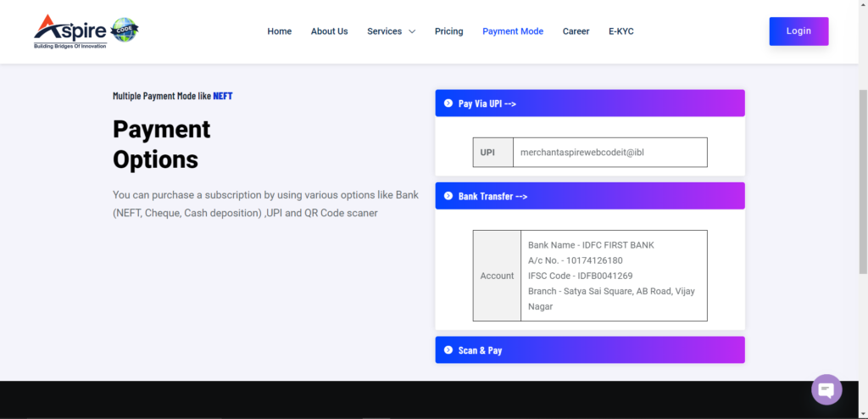Click the arrow icon beside Bank Transfer
This screenshot has width=868, height=419.
point(448,196)
